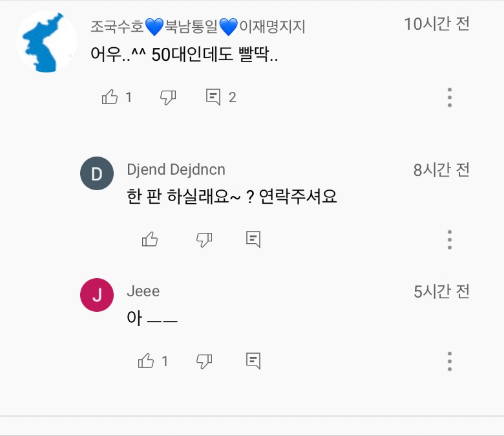
Task: Reply to Djend Dejdncn's comment
Action: (253, 239)
